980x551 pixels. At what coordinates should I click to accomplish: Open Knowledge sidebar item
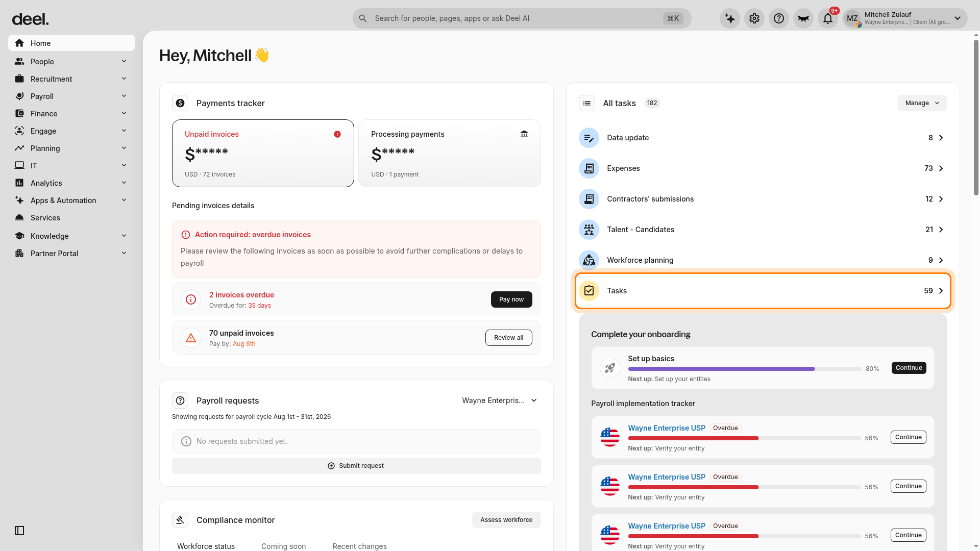71,236
